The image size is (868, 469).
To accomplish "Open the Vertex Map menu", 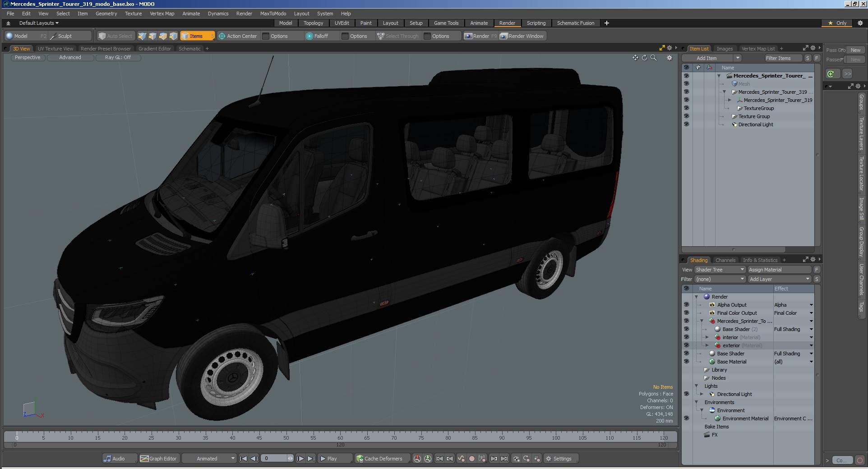I will 162,14.
